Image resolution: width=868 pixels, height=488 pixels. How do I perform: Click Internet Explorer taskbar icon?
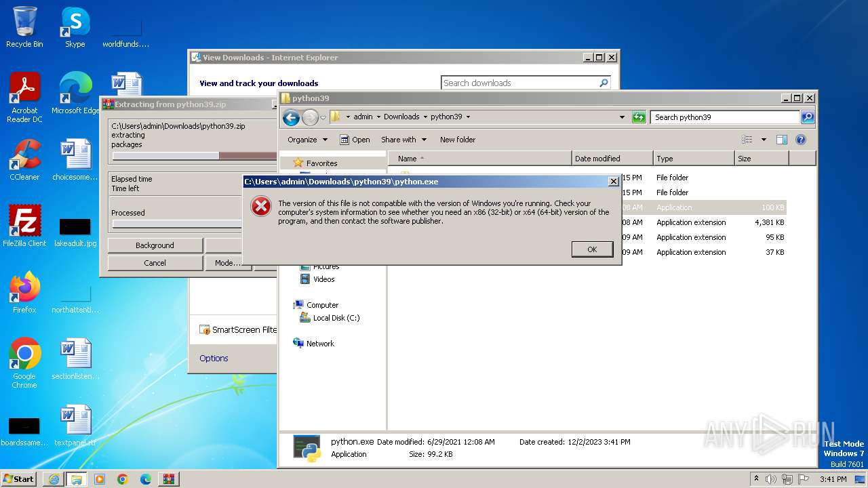(x=54, y=479)
